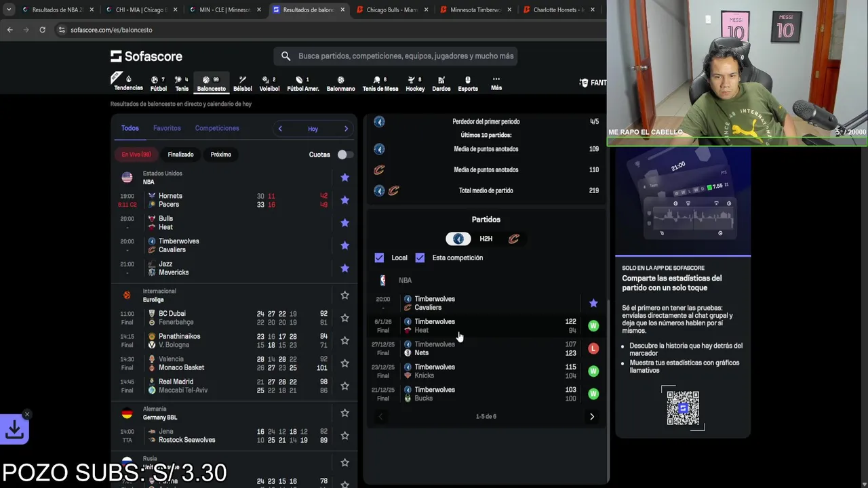The height and width of the screenshot is (488, 868).
Task: Click the download icon at bottom left
Action: pyautogui.click(x=14, y=430)
